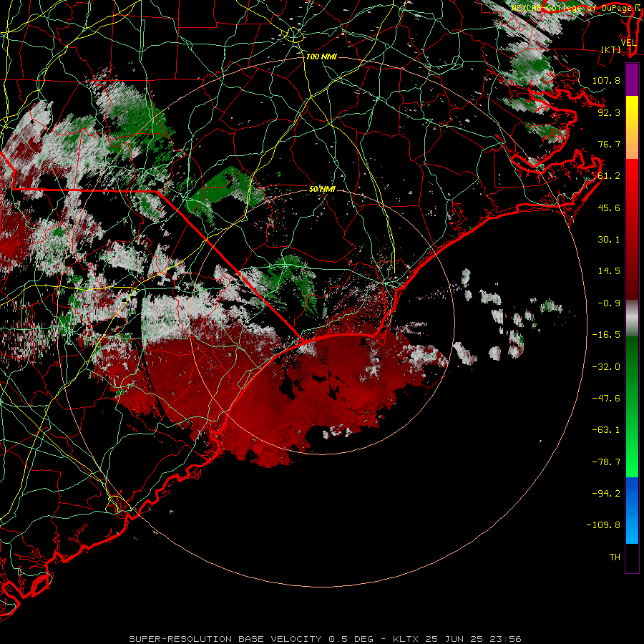Click the 0.5 DEG elevation text
The image size is (644, 644).
pos(351,639)
